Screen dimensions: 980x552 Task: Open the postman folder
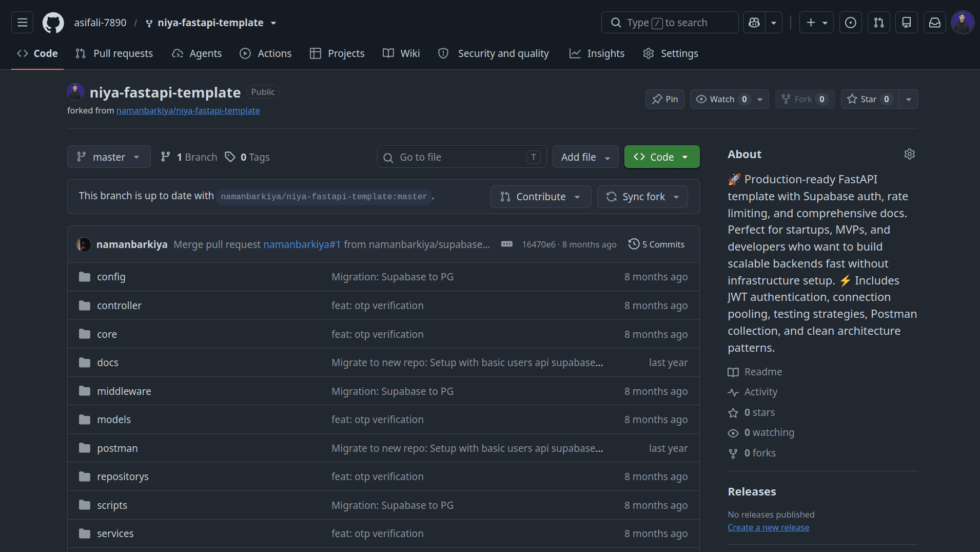click(x=117, y=448)
